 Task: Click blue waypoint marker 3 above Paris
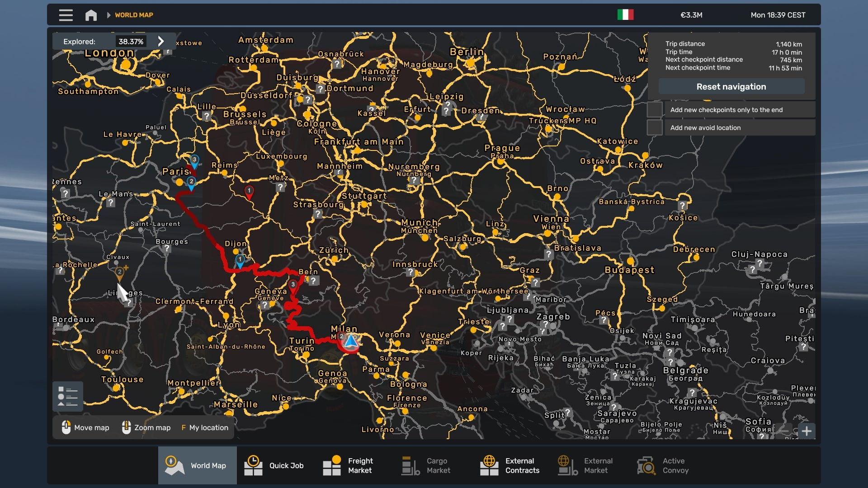194,160
